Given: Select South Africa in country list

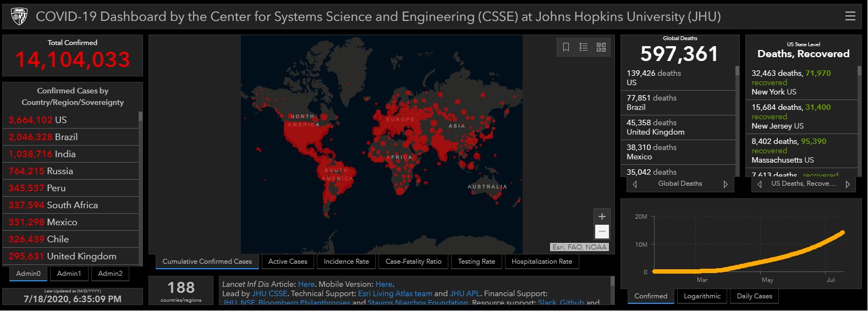Looking at the screenshot, I should tap(72, 205).
